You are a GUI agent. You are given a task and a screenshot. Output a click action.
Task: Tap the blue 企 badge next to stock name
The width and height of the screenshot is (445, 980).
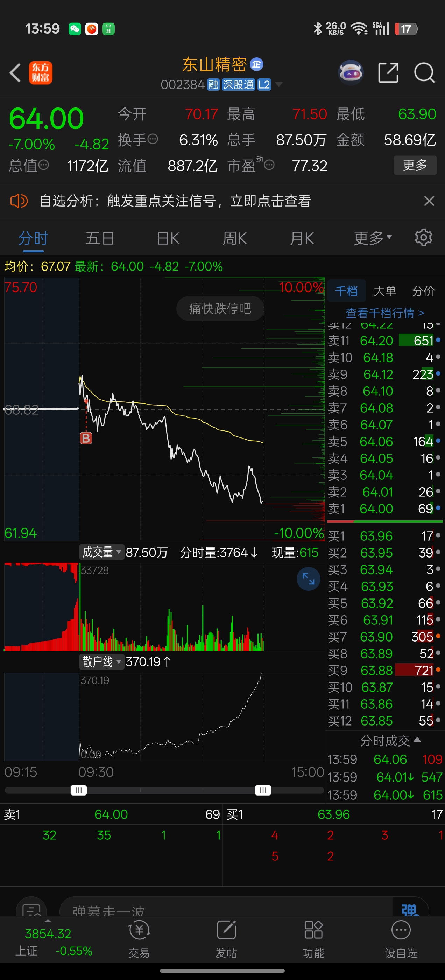click(257, 64)
